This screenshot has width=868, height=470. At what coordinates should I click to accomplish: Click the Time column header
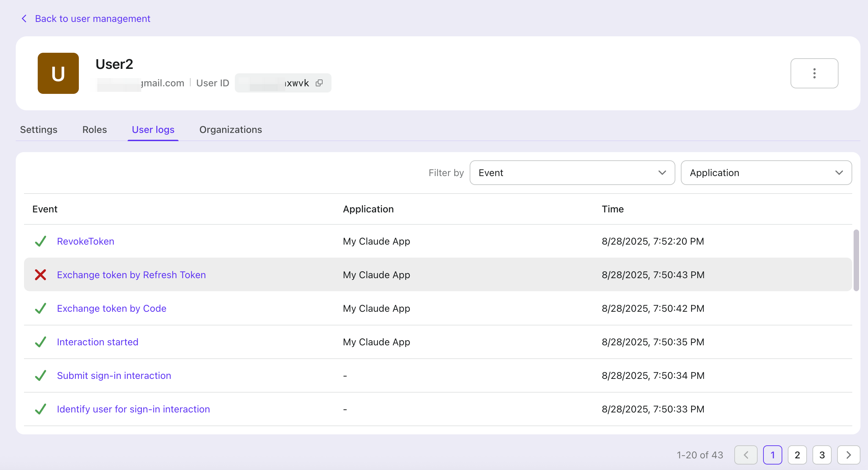[613, 209]
